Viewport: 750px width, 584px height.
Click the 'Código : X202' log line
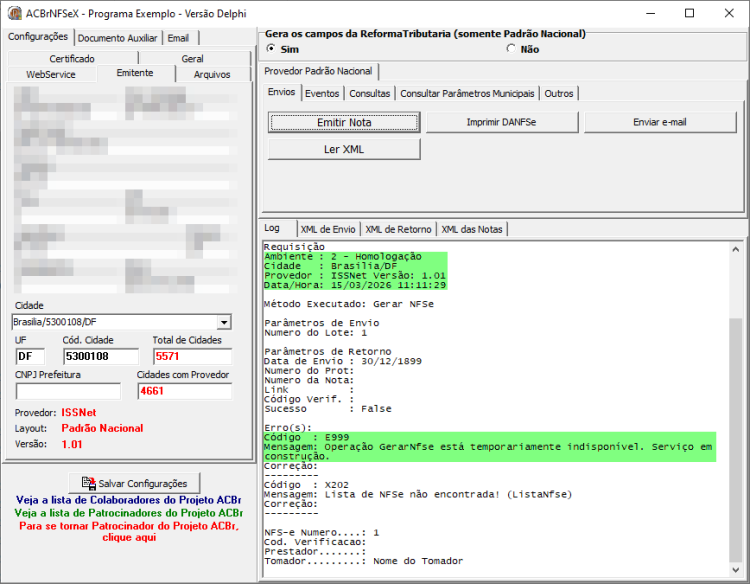[x=307, y=485]
